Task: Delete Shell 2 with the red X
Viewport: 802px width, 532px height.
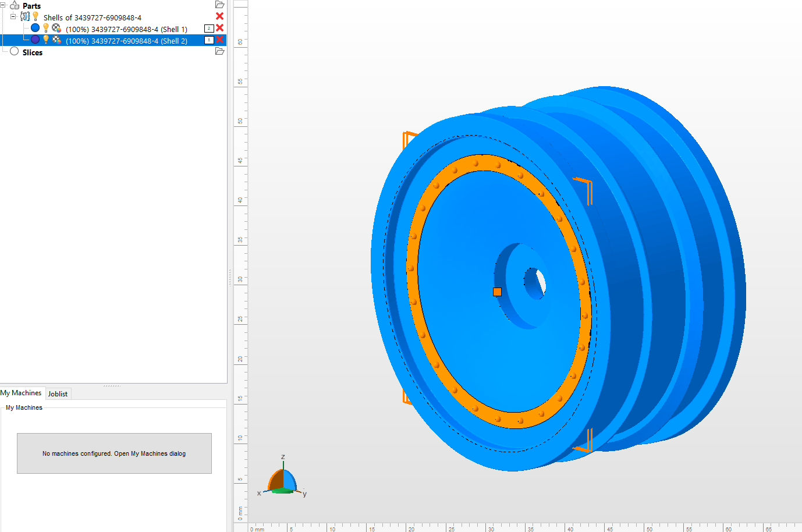Action: [x=219, y=40]
